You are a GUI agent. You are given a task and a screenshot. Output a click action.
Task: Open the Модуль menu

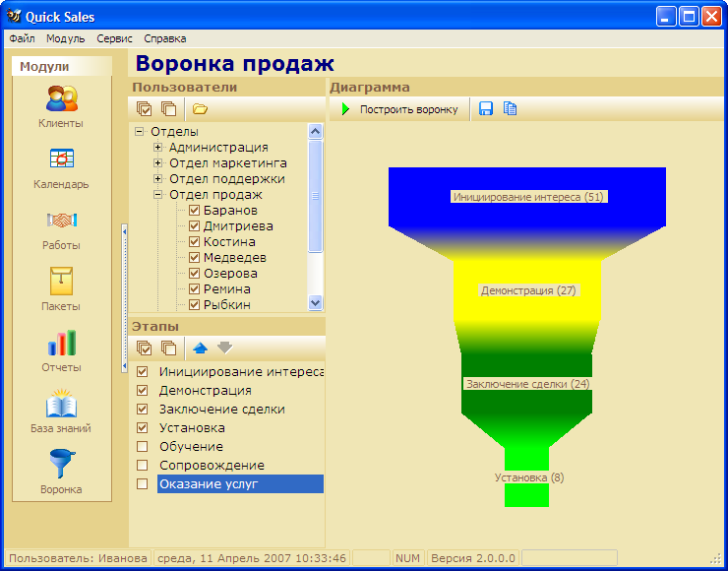[x=66, y=38]
